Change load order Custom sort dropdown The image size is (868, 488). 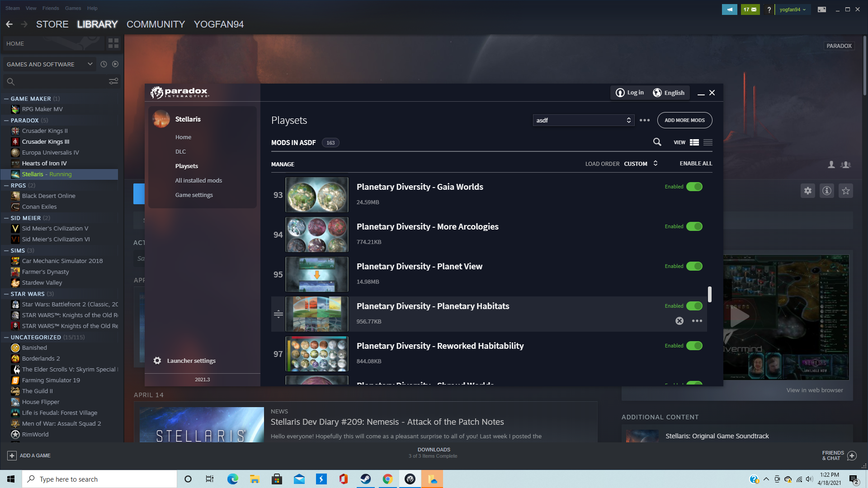click(641, 164)
